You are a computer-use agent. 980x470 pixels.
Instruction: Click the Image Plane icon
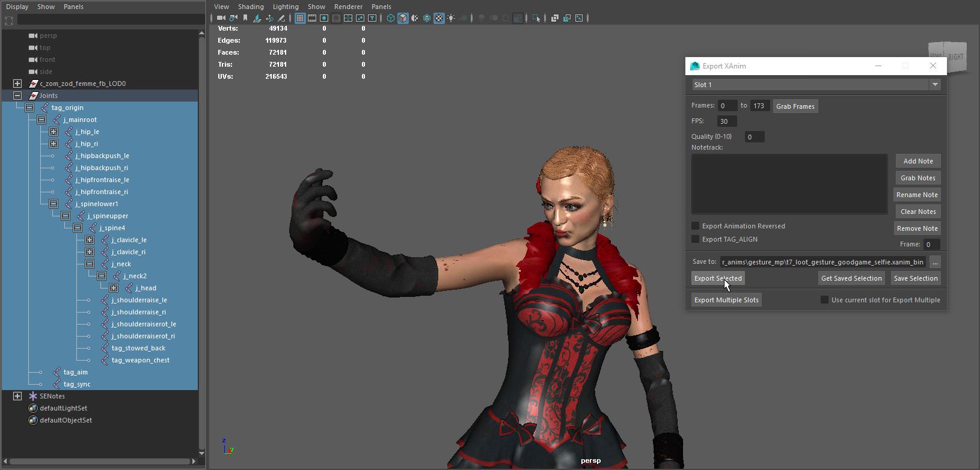point(257,18)
